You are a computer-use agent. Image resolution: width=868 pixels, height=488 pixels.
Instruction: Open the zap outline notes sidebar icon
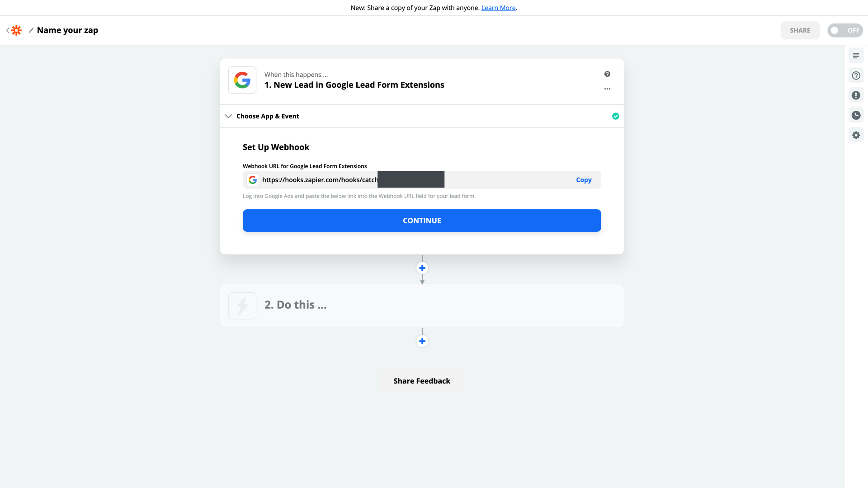856,56
